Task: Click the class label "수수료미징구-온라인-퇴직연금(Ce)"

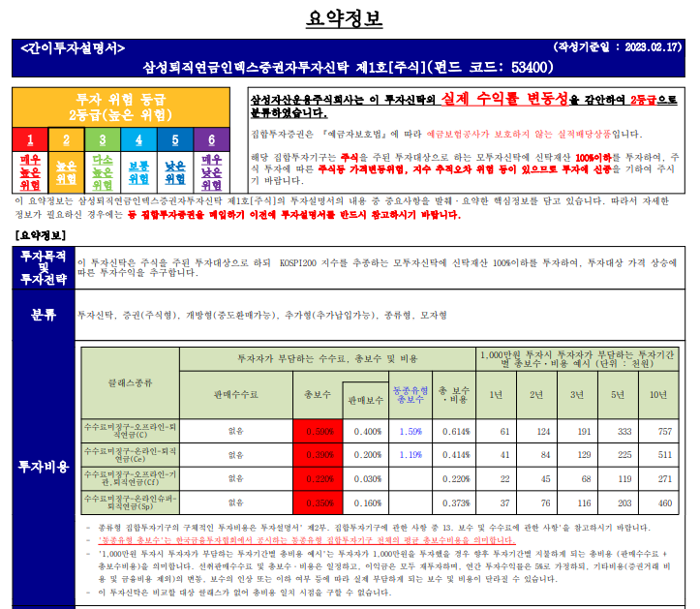Action: pyautogui.click(x=131, y=454)
